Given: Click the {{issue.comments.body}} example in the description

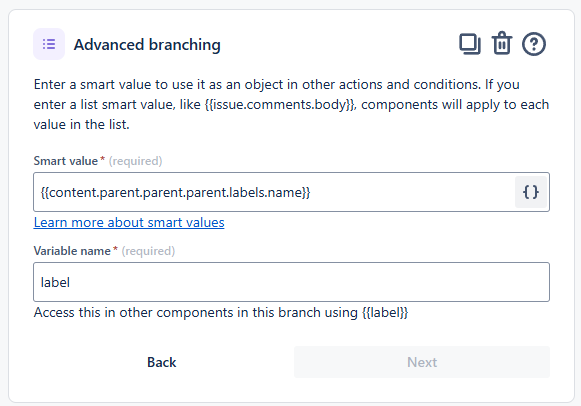Looking at the screenshot, I should [280, 104].
